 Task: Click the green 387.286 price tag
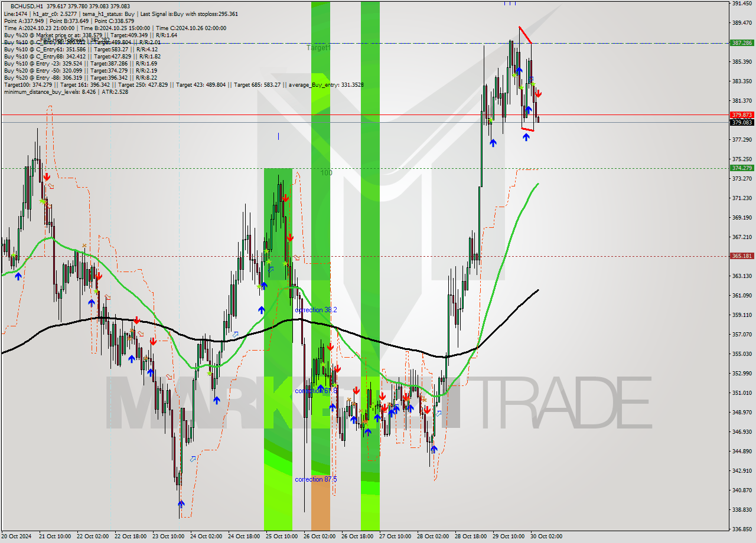tap(742, 43)
